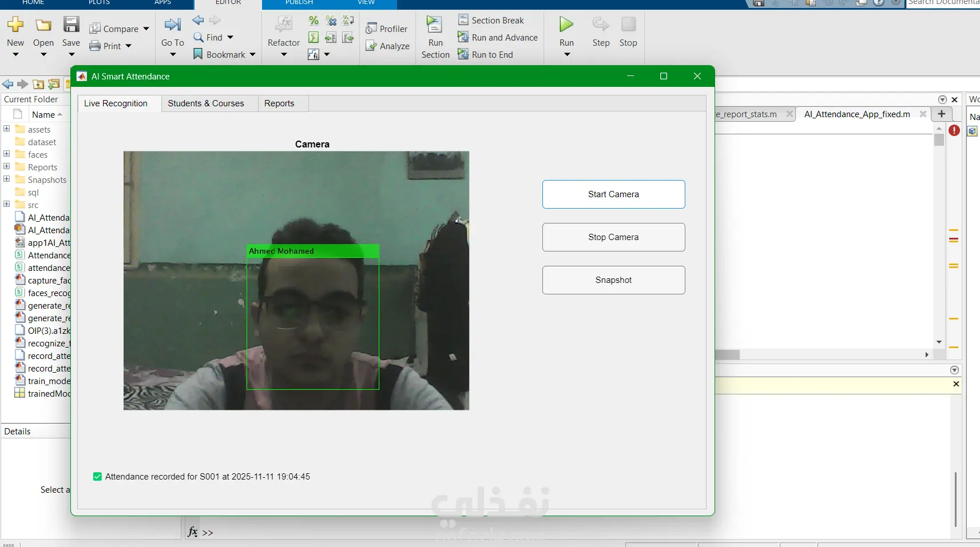Open the Run dropdown arrow

(566, 54)
